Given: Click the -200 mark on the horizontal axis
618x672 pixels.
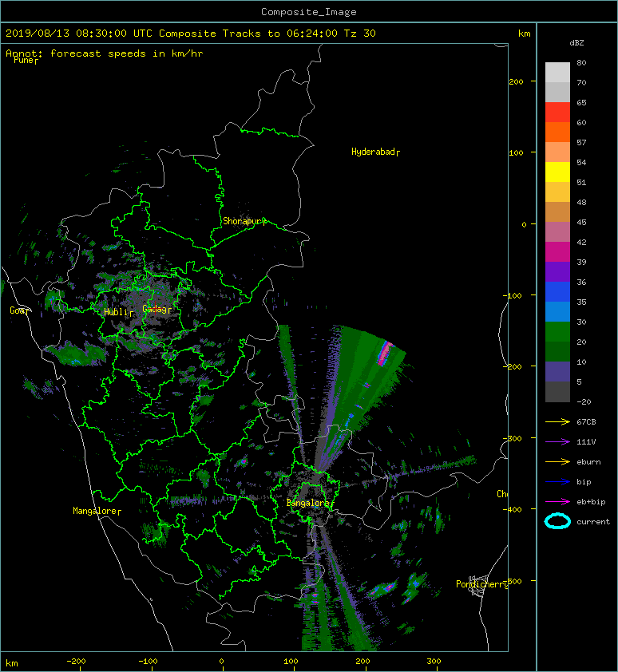Looking at the screenshot, I should (76, 662).
